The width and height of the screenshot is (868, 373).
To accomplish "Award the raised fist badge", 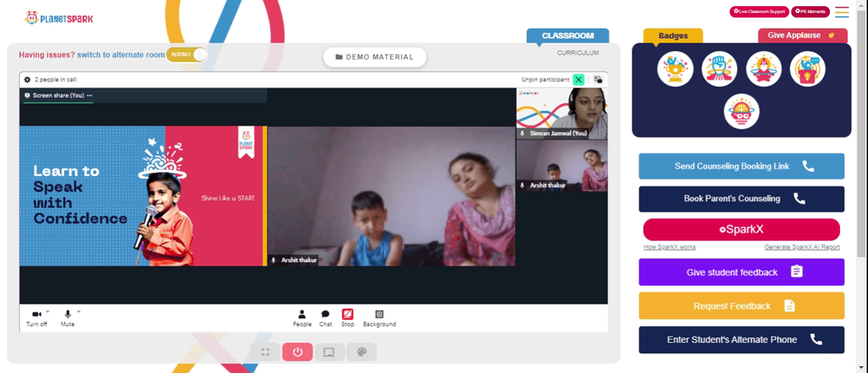I will pyautogui.click(x=720, y=69).
